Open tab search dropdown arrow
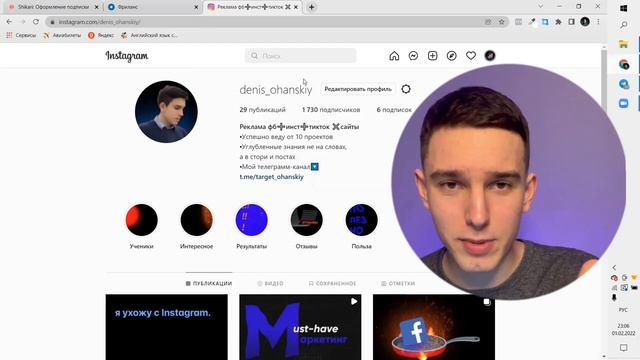The width and height of the screenshot is (640, 360). pos(540,7)
